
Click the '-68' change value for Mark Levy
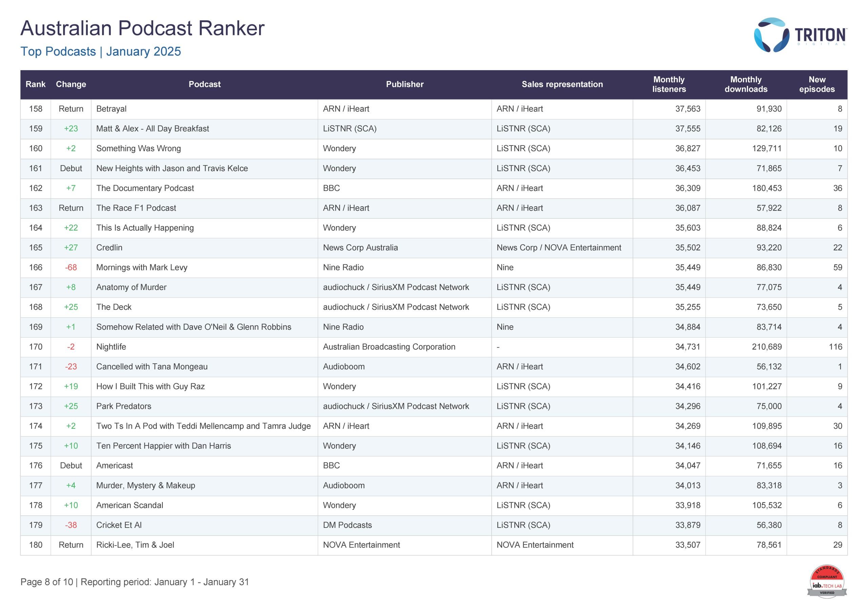coord(71,267)
